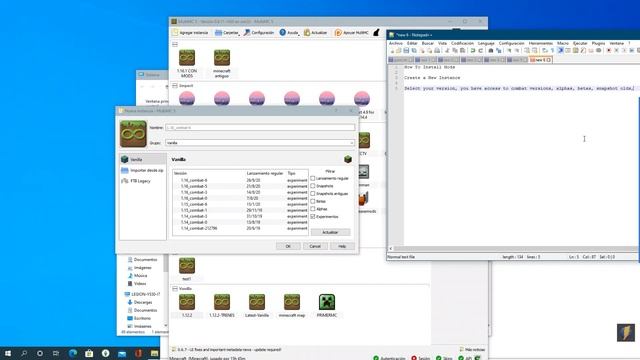Open Herramientas menu in Notepad++
The width and height of the screenshot is (640, 360).
[x=540, y=43]
